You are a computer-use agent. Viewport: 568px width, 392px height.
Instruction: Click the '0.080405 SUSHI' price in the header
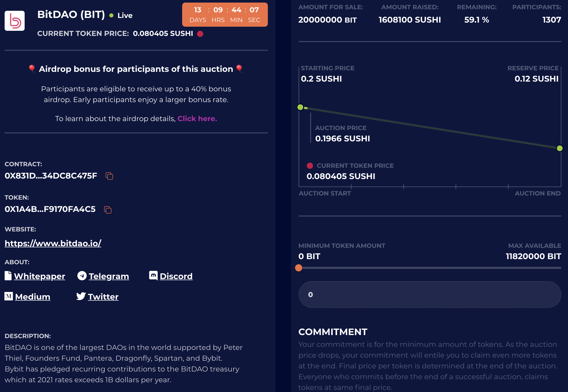[163, 34]
